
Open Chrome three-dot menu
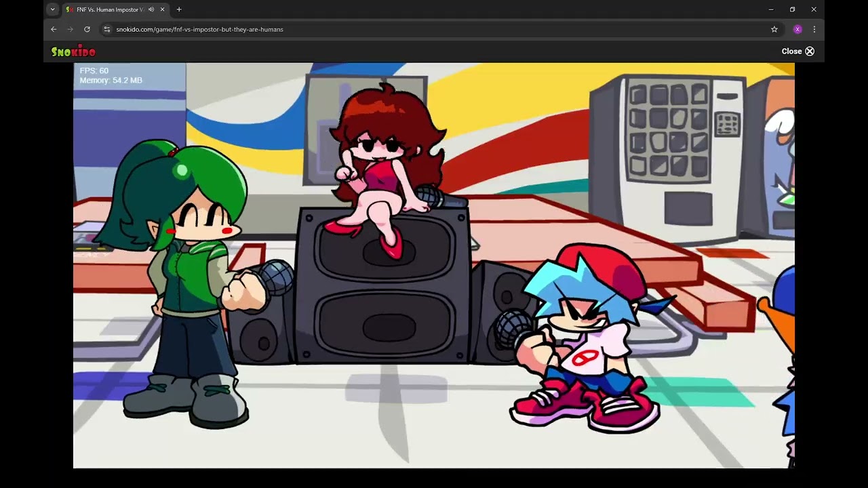click(814, 29)
